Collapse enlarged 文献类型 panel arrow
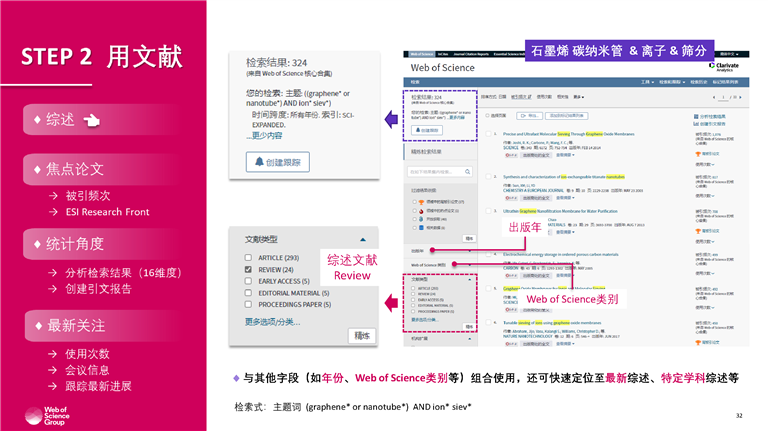 (x=363, y=239)
